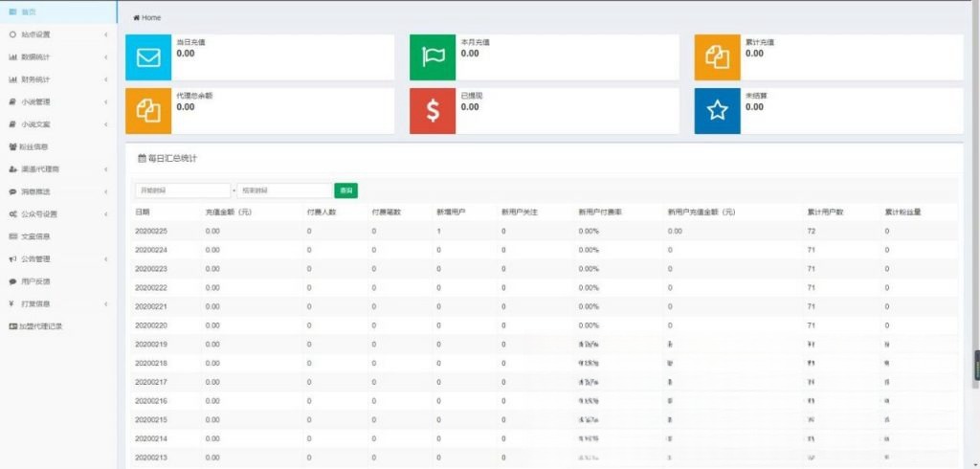Expand the 站点设置 sidebar menu
980x469 pixels.
coord(56,34)
